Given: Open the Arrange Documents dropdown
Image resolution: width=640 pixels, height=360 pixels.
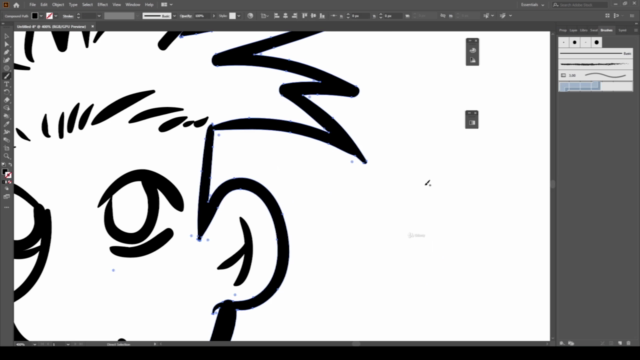Looking at the screenshot, I should coord(167,5).
